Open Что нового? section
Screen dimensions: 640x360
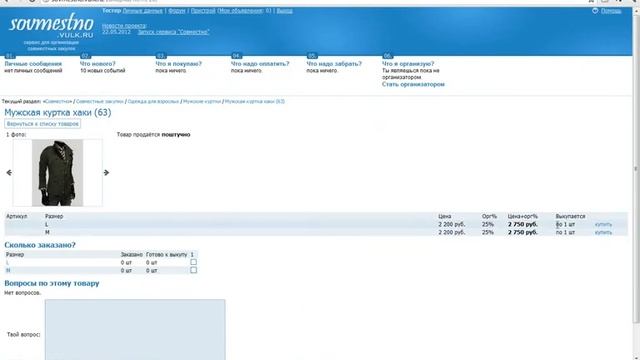pos(98,64)
